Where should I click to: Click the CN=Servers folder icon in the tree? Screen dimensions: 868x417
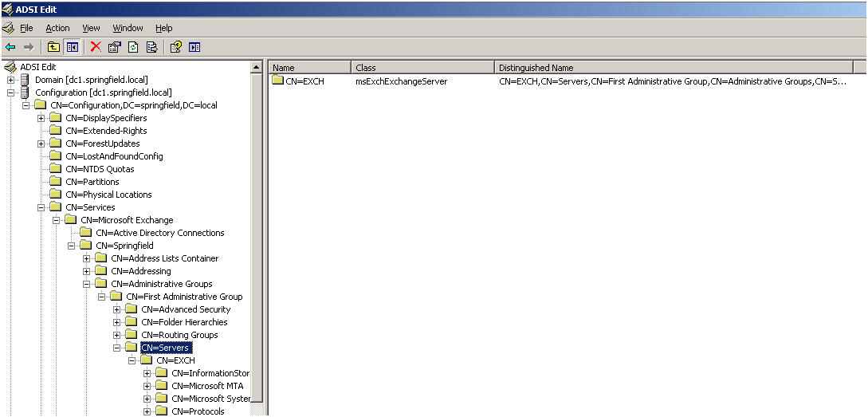pyautogui.click(x=132, y=347)
